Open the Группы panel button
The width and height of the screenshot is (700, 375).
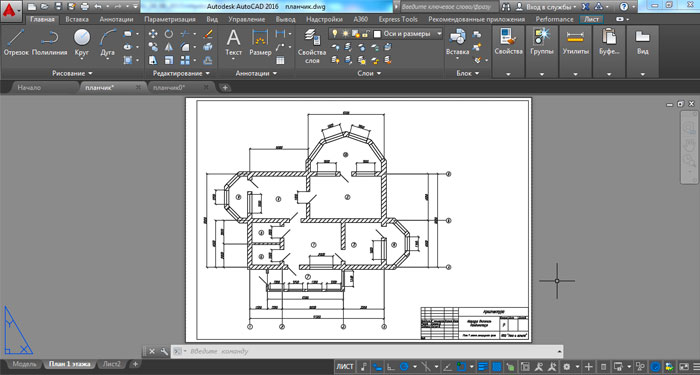542,51
